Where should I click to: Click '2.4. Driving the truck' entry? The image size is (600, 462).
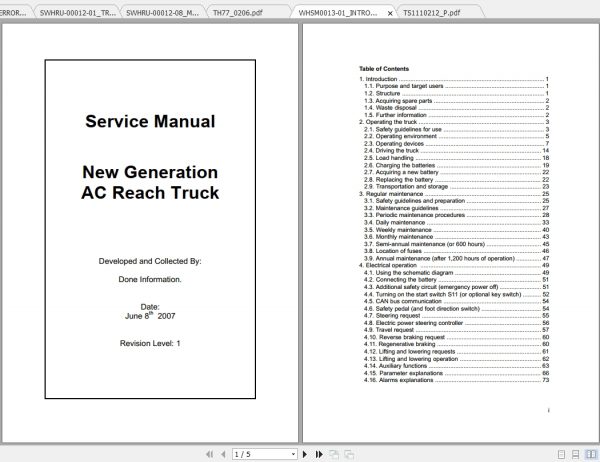click(457, 150)
